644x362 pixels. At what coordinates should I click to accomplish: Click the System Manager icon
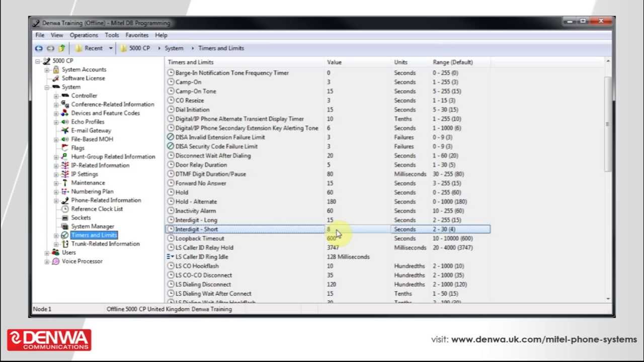[65, 226]
